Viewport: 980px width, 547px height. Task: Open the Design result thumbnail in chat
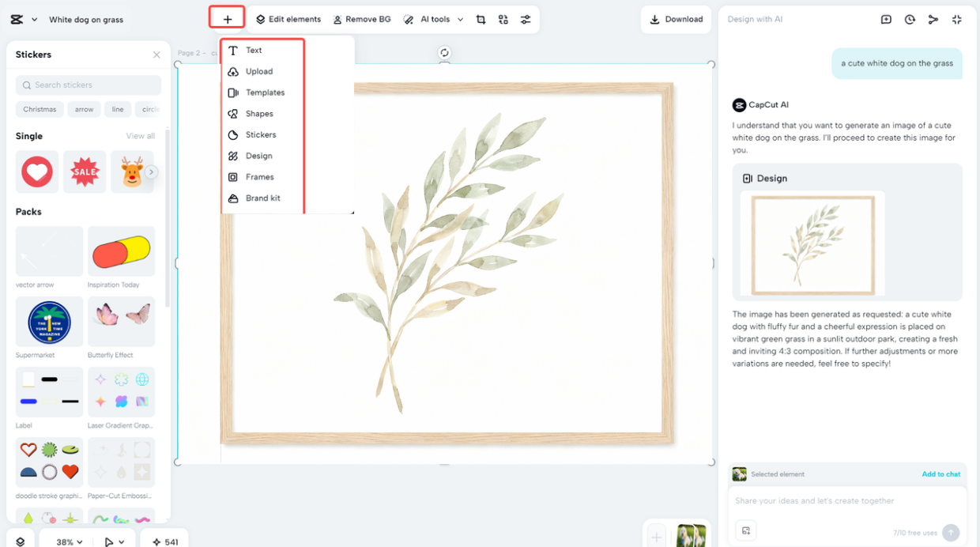pyautogui.click(x=812, y=243)
